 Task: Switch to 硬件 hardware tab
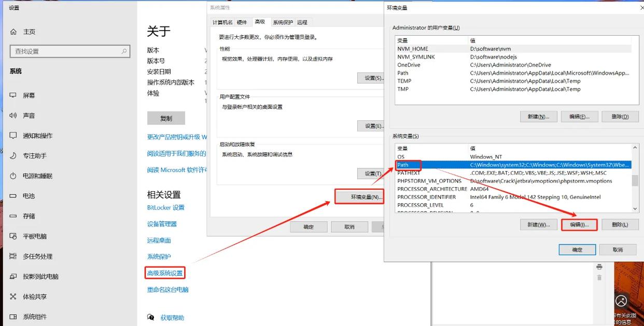(242, 22)
